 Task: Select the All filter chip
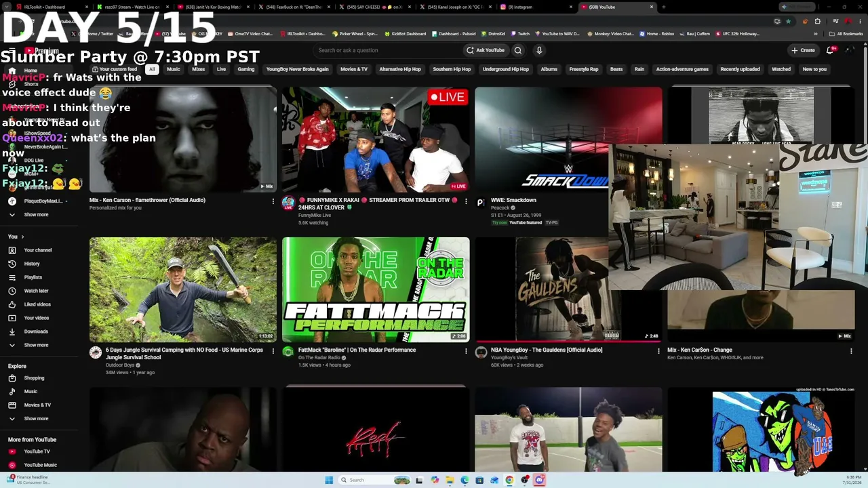click(152, 69)
